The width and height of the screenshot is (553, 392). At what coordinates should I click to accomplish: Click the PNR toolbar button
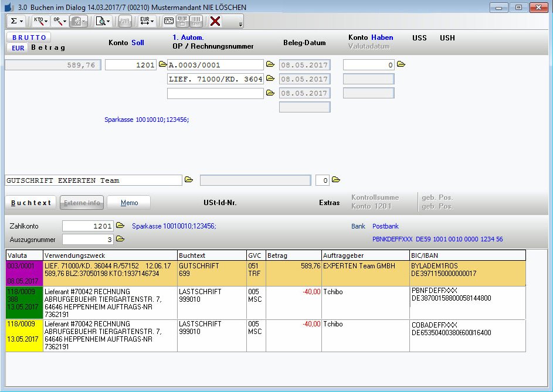point(125,21)
